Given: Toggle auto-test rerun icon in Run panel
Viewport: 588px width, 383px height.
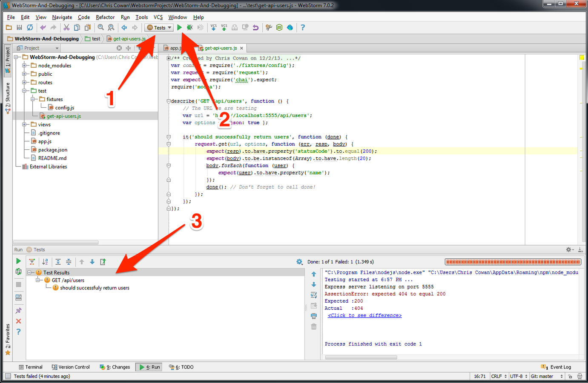Looking at the screenshot, I should click(x=18, y=272).
